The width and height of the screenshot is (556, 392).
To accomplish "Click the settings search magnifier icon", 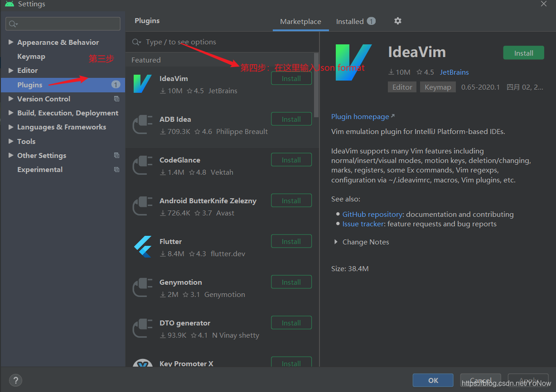I will pos(13,24).
